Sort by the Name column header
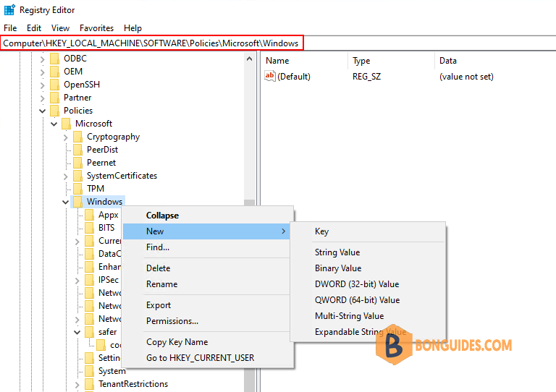This screenshot has height=392, width=556. click(304, 61)
